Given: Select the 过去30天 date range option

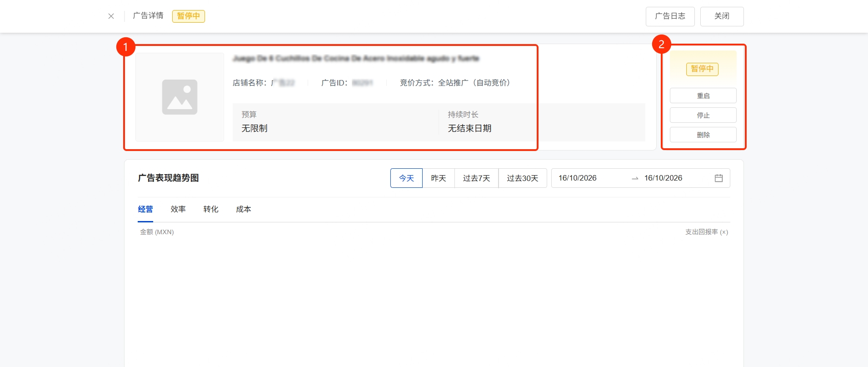Looking at the screenshot, I should [523, 178].
